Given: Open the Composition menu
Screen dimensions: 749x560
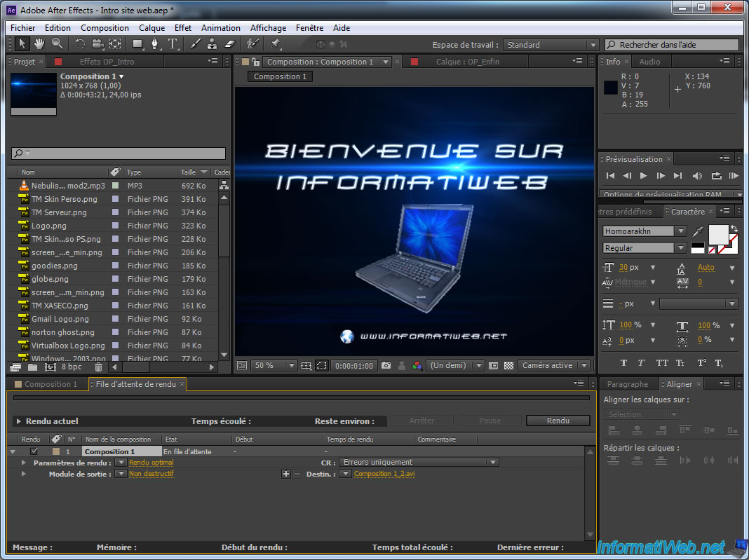Looking at the screenshot, I should tap(104, 28).
